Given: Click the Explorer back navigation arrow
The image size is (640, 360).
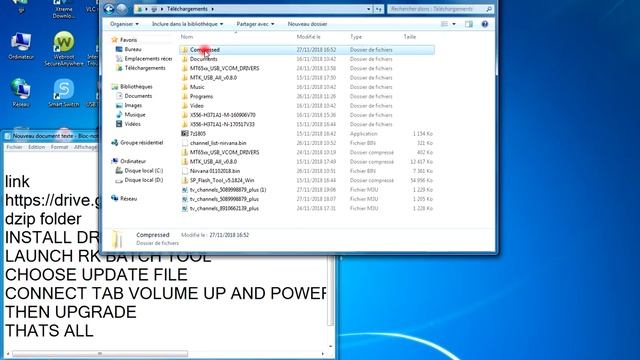Looking at the screenshot, I should click(x=109, y=9).
